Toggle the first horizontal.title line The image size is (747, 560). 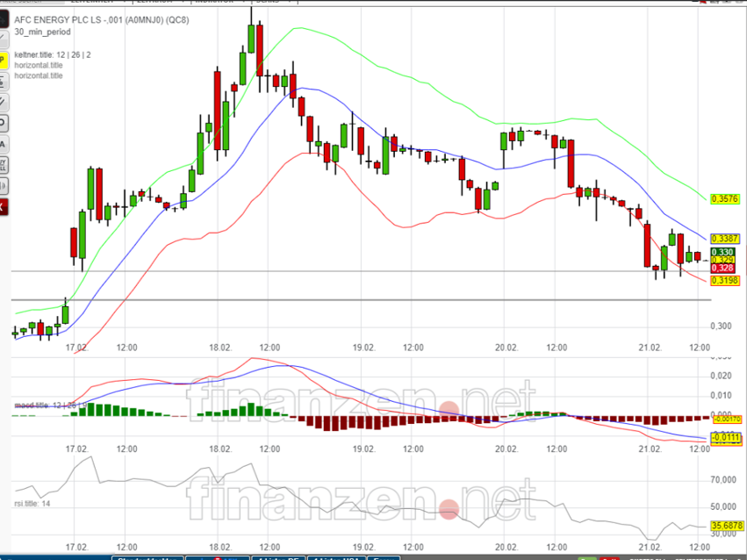(40, 64)
